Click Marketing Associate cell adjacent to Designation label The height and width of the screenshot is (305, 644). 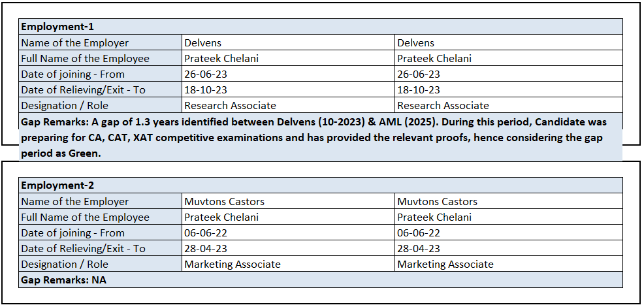point(233,265)
